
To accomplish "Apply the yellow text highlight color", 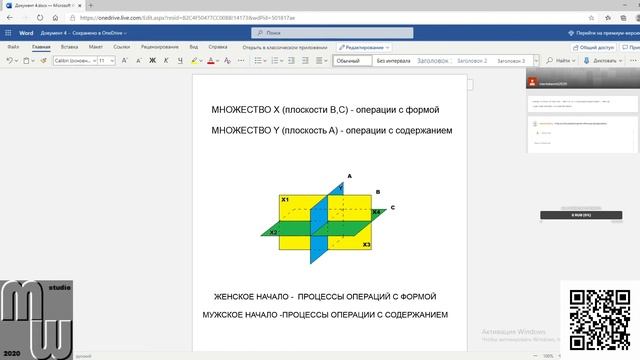I will pos(194,60).
